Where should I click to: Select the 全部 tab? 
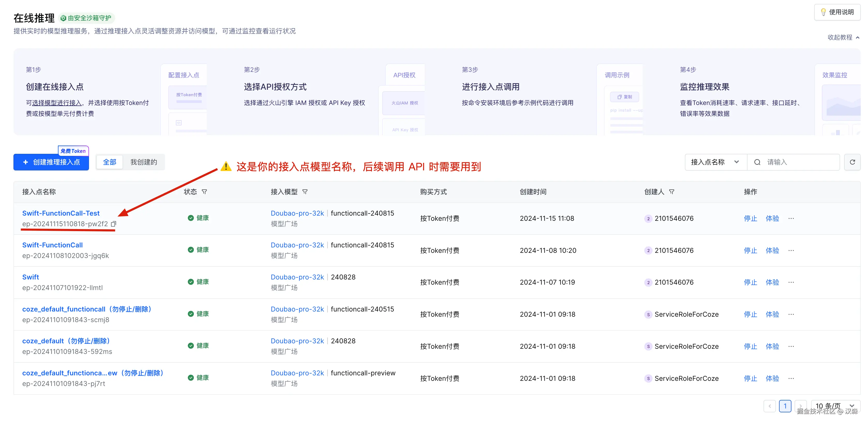tap(109, 162)
